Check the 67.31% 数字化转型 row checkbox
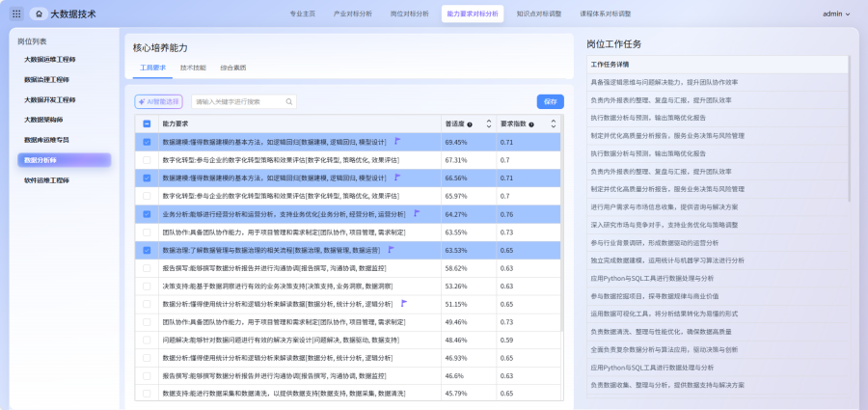 (147, 160)
